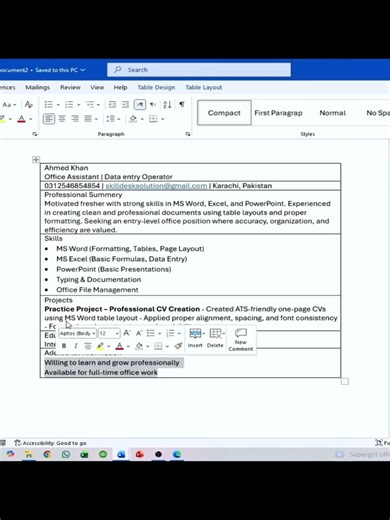390x520 pixels.
Task: Click Borders in mini toolbar
Action: (x=158, y=346)
